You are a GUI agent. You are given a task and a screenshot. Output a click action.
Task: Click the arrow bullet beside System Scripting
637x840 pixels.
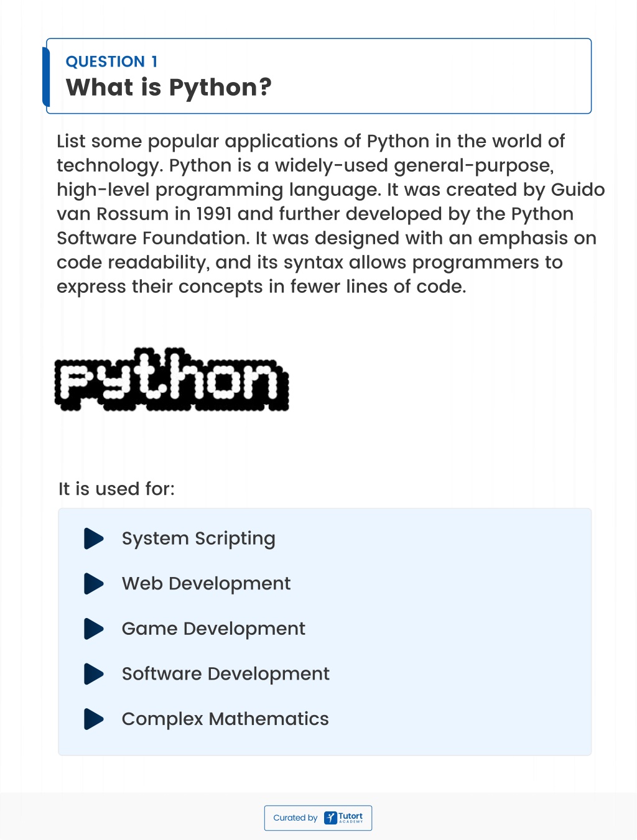[94, 538]
